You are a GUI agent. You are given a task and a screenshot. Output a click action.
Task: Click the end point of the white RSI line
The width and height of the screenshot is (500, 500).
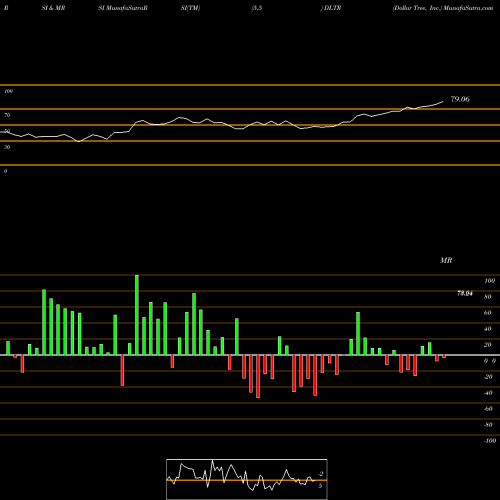(x=443, y=101)
